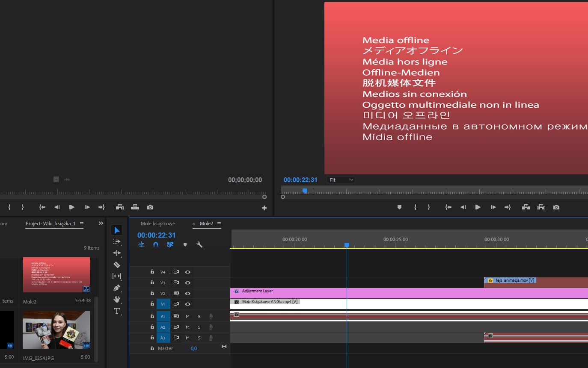Show hidden panels double-chevron
The width and height of the screenshot is (588, 368).
click(x=101, y=223)
